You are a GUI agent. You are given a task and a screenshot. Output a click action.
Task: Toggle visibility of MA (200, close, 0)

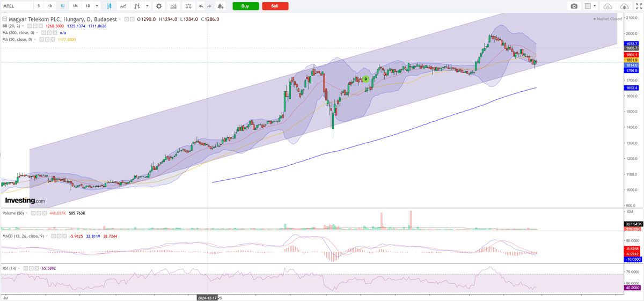[42, 33]
